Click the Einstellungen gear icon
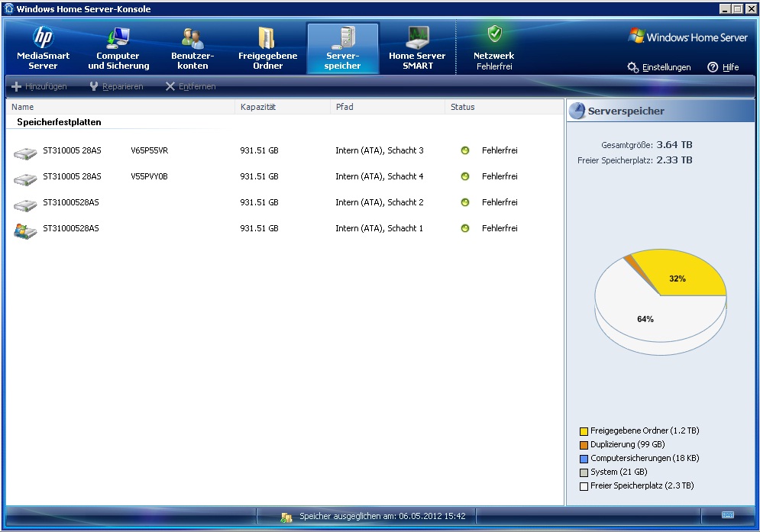This screenshot has height=532, width=760. (632, 67)
